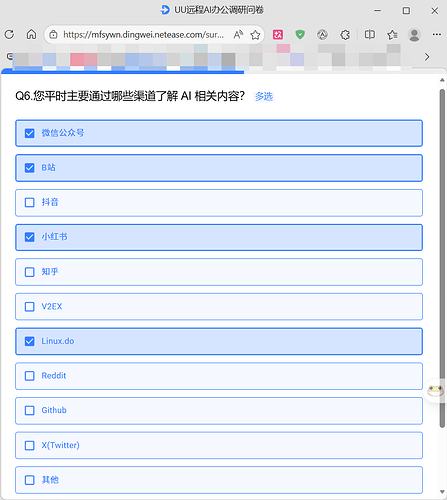Open the gray circular extension icon
Viewport: 447px width, 500px height.
322,34
